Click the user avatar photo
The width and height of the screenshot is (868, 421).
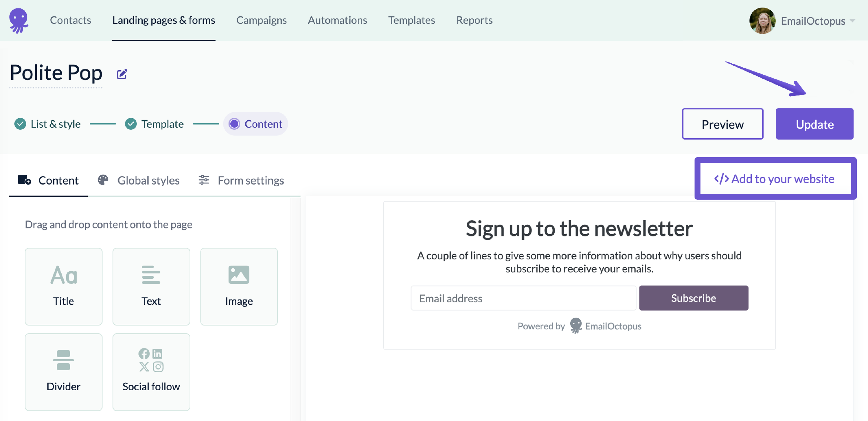point(762,21)
